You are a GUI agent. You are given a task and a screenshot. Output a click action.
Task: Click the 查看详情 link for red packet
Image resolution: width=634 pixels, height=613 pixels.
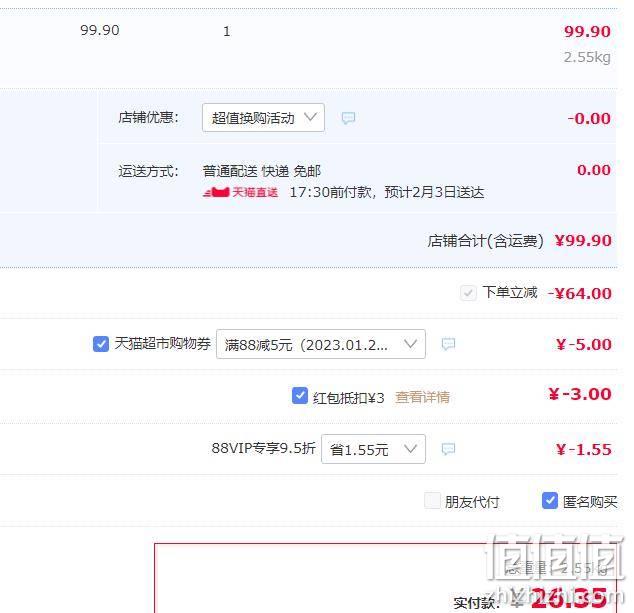point(422,397)
